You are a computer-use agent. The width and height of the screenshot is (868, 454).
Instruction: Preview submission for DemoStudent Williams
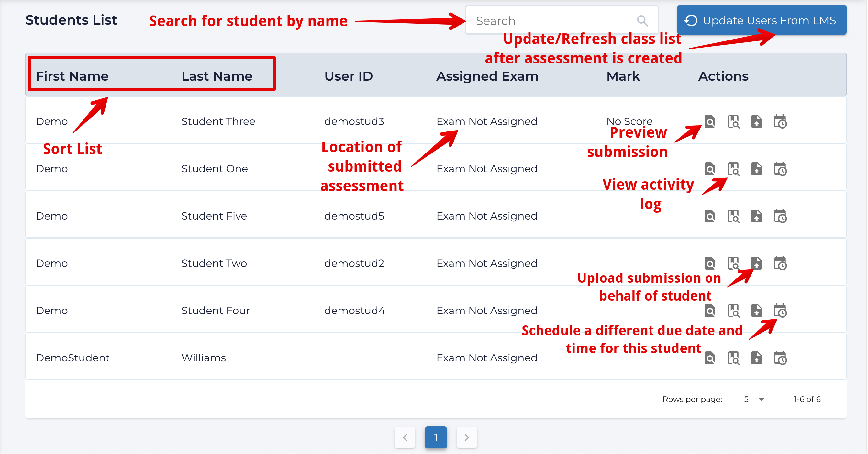pos(710,358)
